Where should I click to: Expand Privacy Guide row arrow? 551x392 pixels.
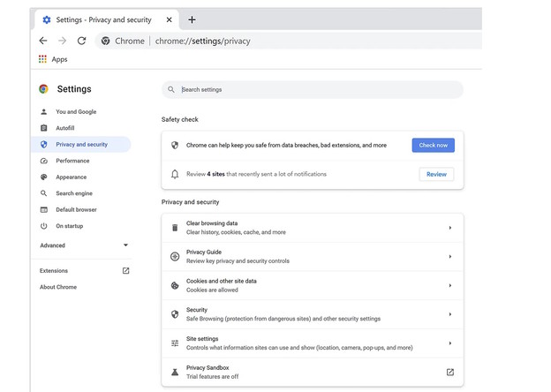(x=449, y=257)
